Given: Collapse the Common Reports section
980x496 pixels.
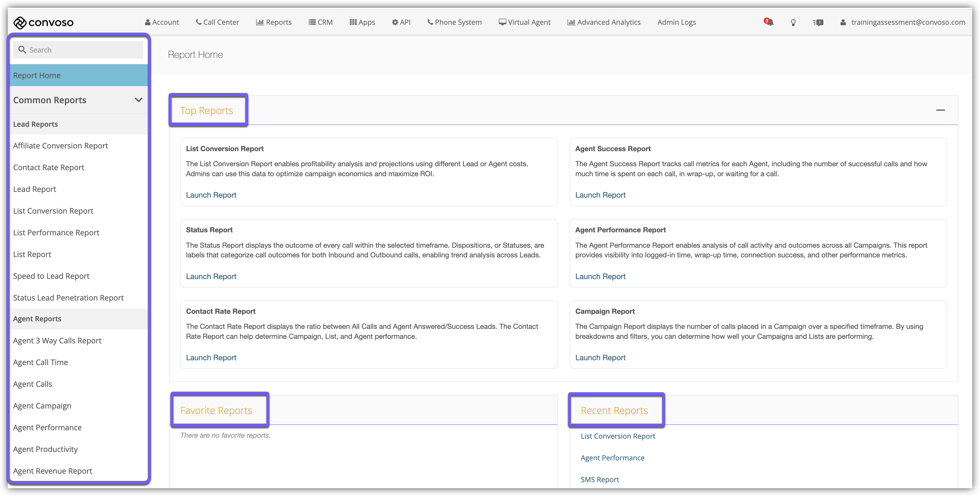Looking at the screenshot, I should click(x=138, y=100).
